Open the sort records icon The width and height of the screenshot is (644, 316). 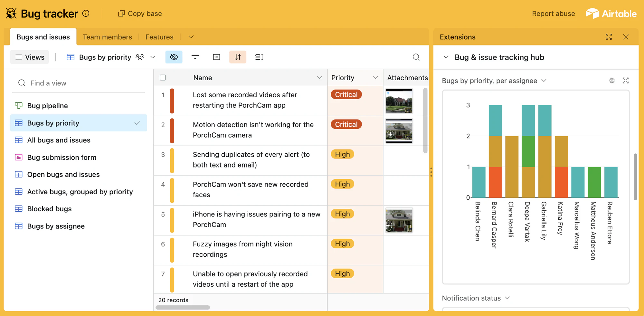point(238,57)
